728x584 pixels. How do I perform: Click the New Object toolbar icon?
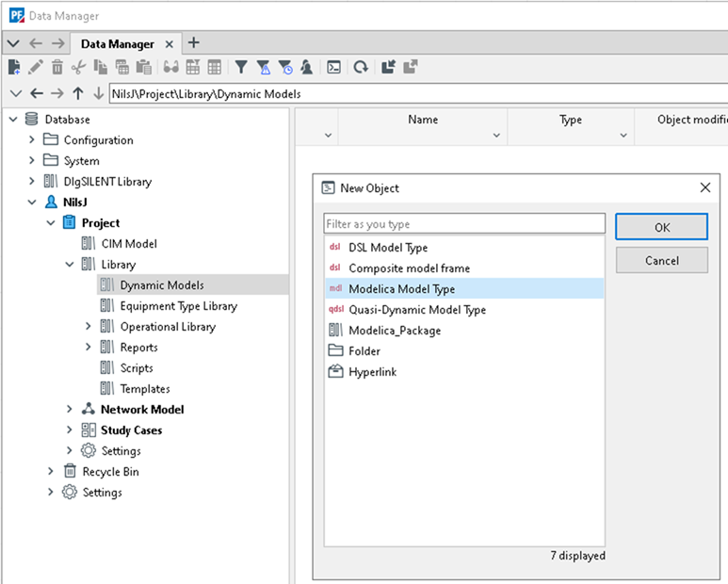[x=14, y=67]
